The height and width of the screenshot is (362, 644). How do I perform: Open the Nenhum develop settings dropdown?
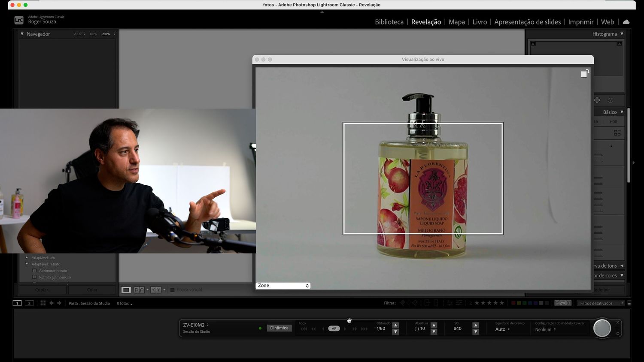pos(545,329)
